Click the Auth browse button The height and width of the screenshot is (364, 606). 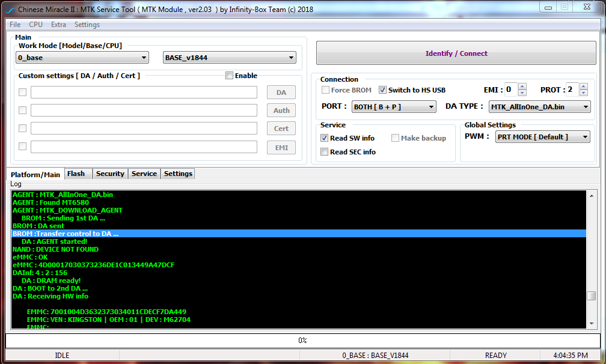[x=281, y=111]
